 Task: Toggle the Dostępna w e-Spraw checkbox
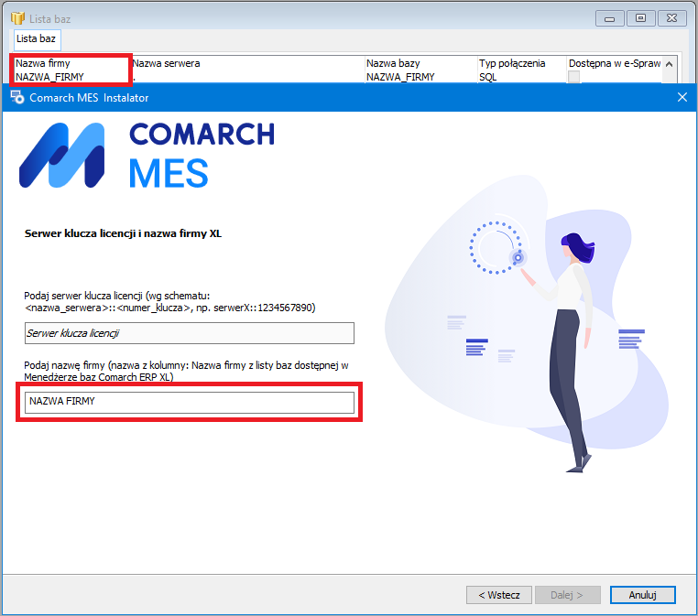point(573,77)
